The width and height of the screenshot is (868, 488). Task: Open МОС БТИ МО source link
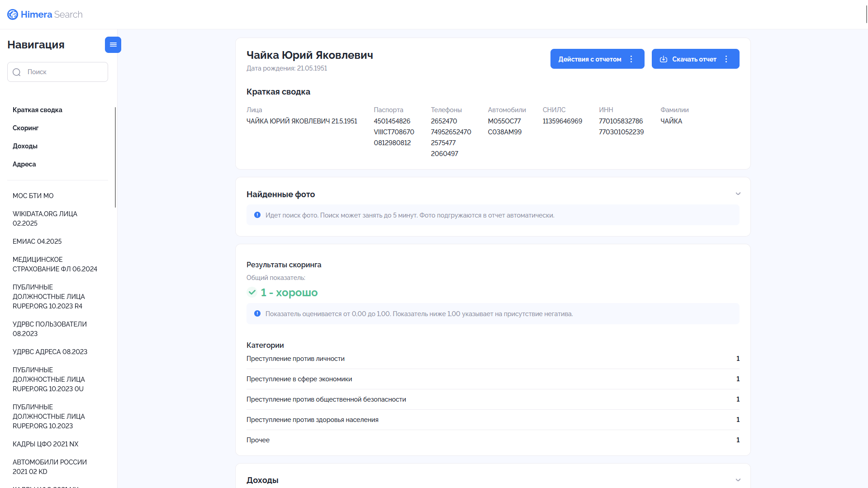click(33, 196)
